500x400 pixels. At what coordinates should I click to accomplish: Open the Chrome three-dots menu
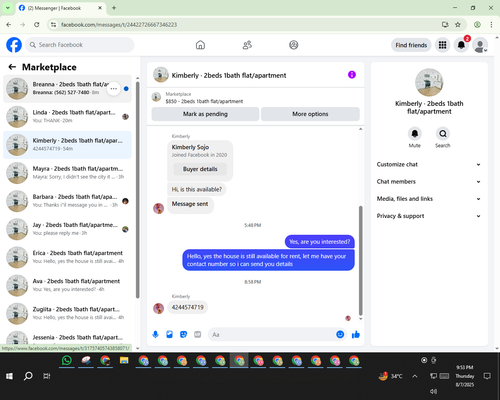(491, 24)
